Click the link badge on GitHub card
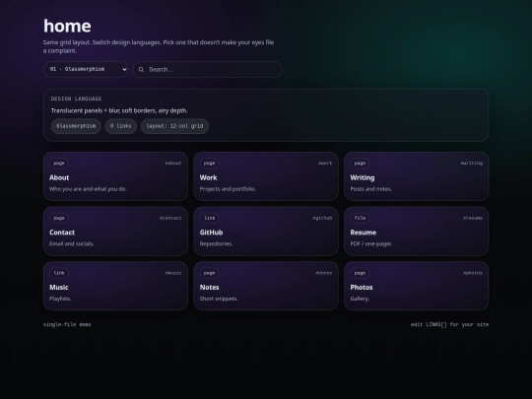The height and width of the screenshot is (399, 532). click(x=209, y=218)
